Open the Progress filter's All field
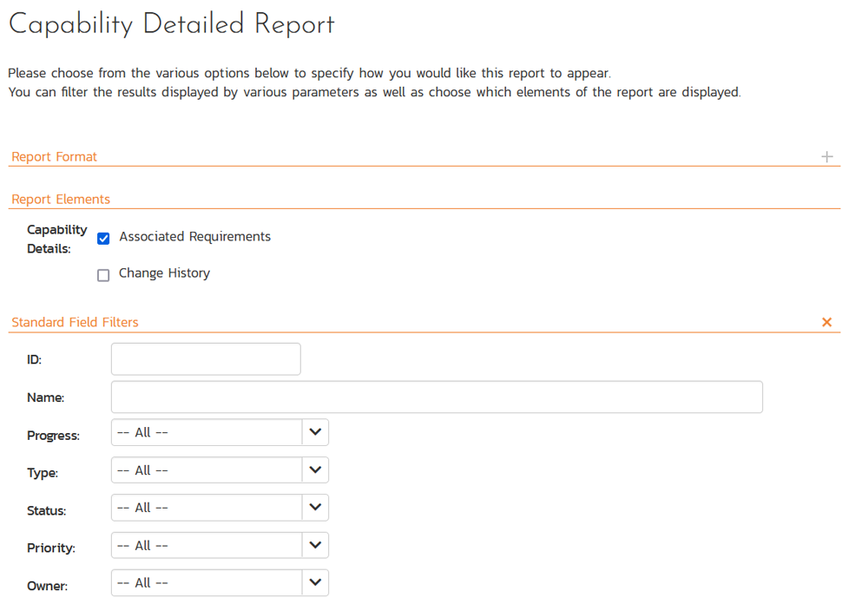This screenshot has width=868, height=604. (x=207, y=432)
